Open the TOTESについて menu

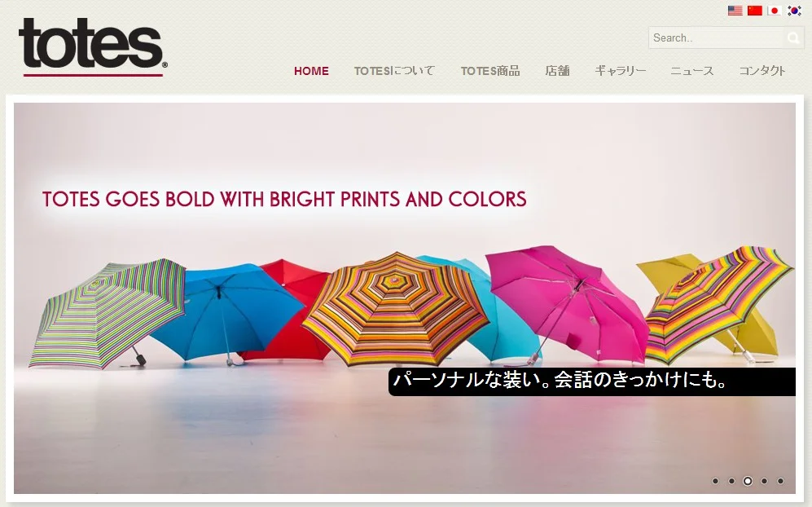(394, 71)
